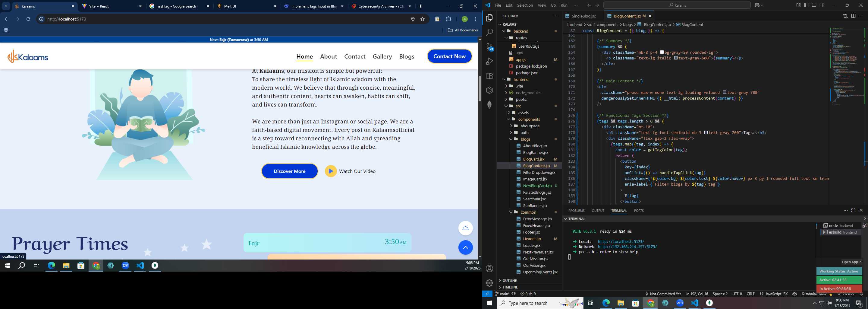Open the Watch Our Video link

[x=357, y=171]
